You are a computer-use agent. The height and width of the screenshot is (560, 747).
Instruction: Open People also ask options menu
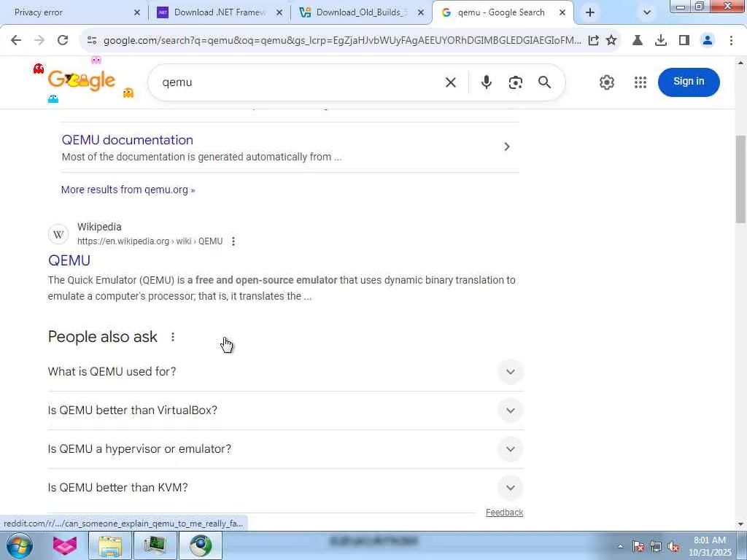(173, 337)
